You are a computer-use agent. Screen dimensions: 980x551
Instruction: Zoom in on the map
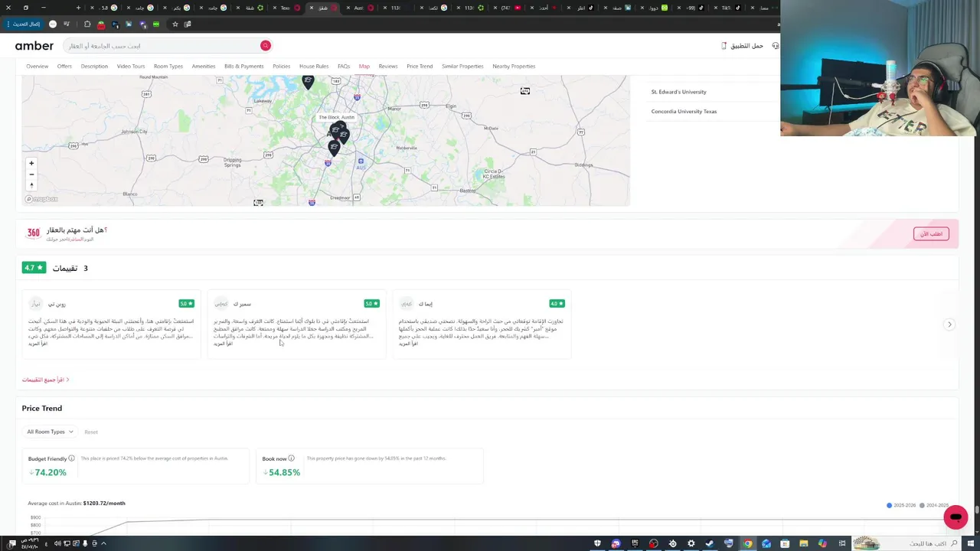click(31, 163)
